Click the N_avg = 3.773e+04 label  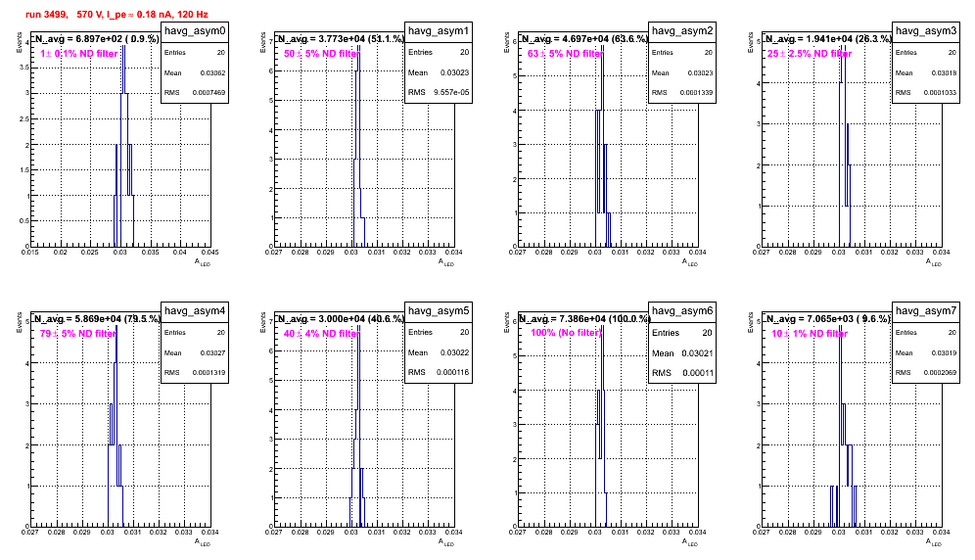342,39
